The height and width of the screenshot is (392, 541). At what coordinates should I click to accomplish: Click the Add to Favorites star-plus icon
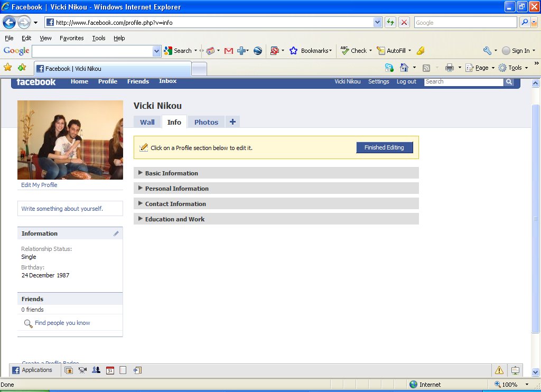pos(22,67)
